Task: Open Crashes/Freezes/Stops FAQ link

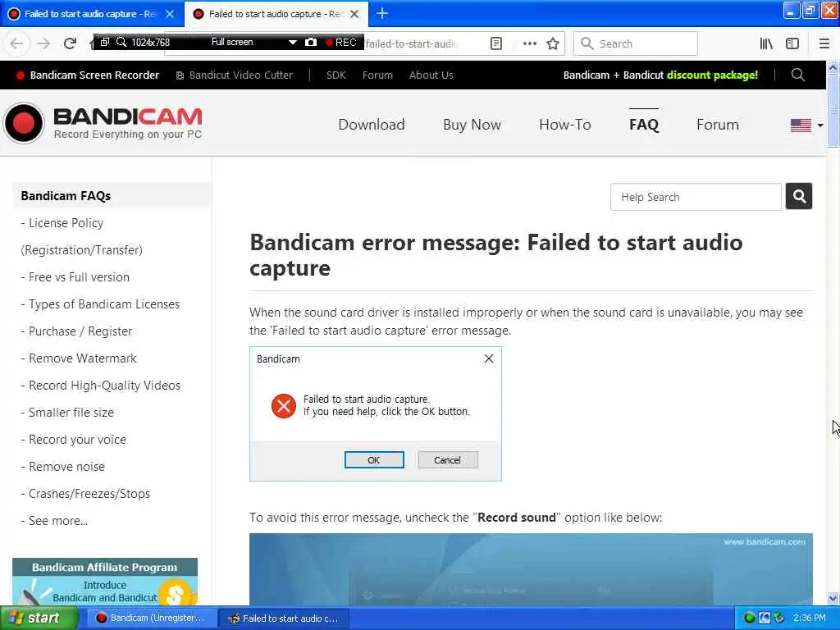Action: click(85, 493)
